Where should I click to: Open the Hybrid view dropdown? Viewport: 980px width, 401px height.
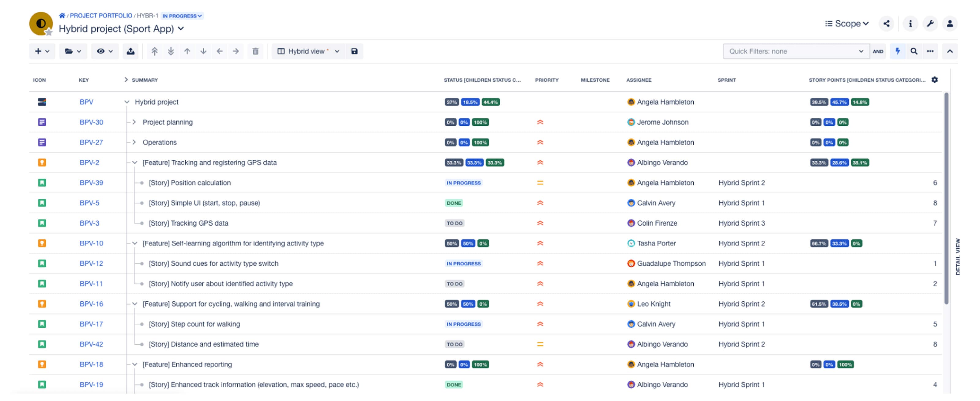pos(308,51)
